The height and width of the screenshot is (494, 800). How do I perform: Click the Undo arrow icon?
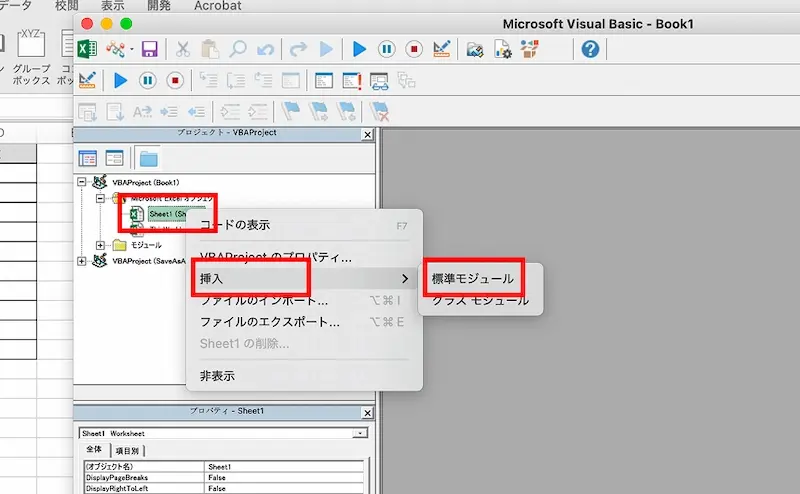coord(265,50)
